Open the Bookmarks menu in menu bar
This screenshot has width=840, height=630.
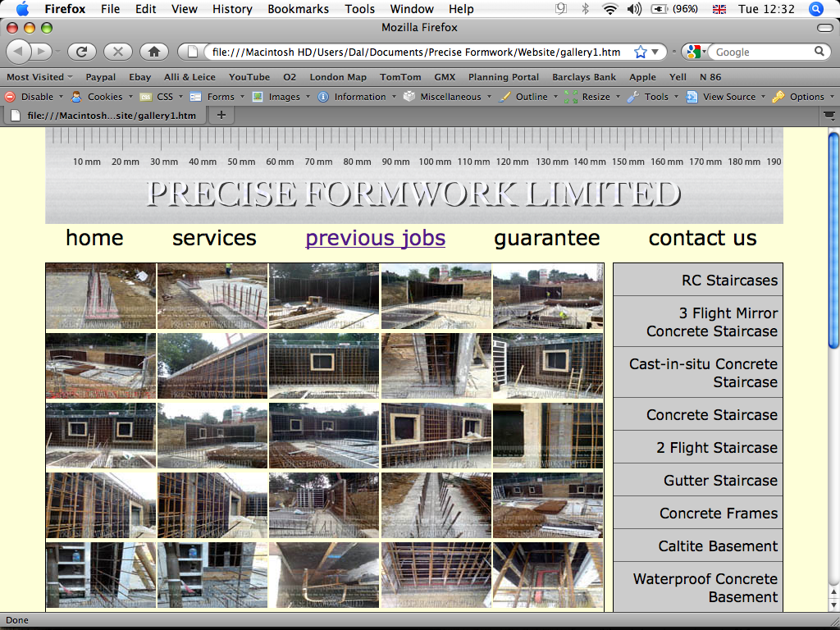pyautogui.click(x=298, y=9)
